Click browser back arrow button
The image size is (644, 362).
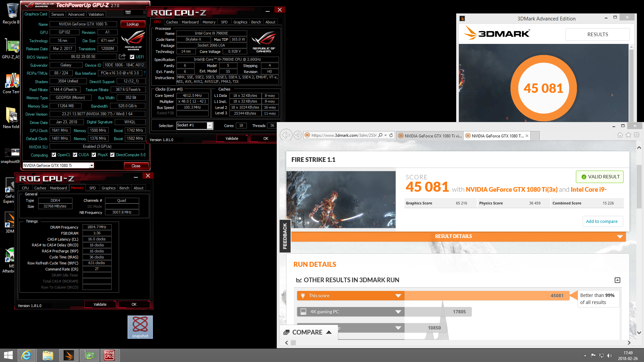pos(286,135)
